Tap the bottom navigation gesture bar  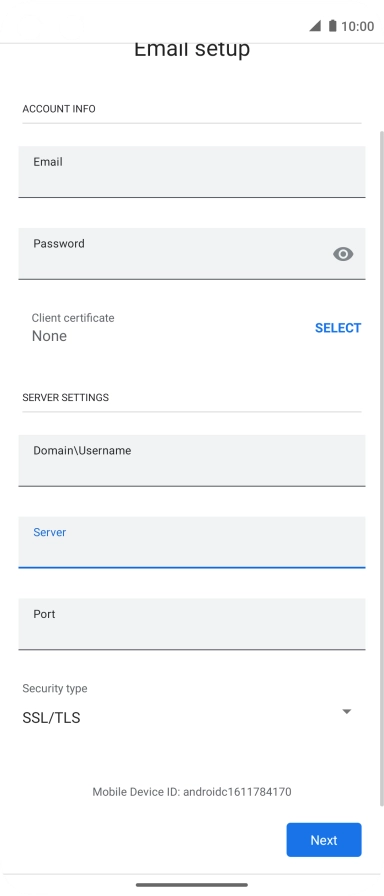pyautogui.click(x=192, y=885)
